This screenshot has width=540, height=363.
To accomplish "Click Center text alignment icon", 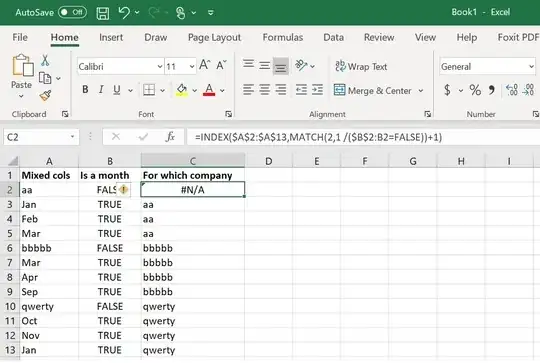I will [x=264, y=90].
